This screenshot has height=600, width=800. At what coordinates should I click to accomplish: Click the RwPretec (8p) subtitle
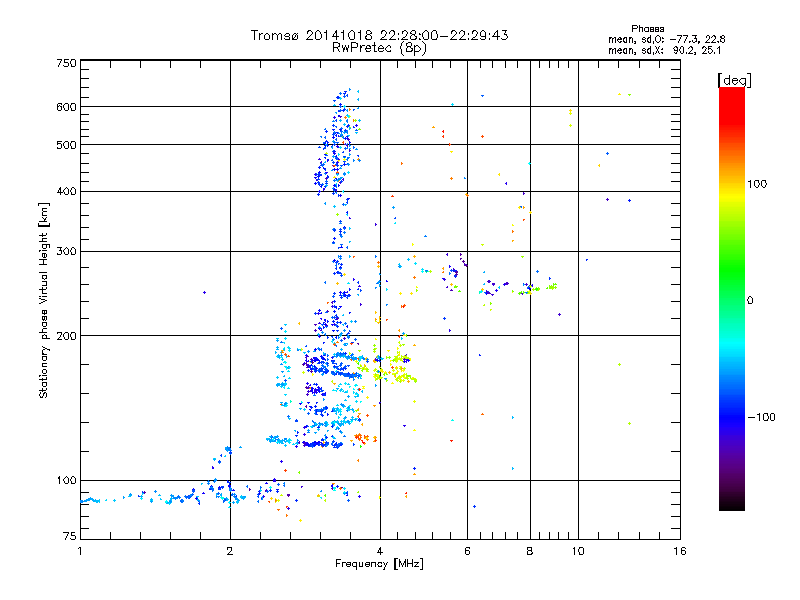379,48
